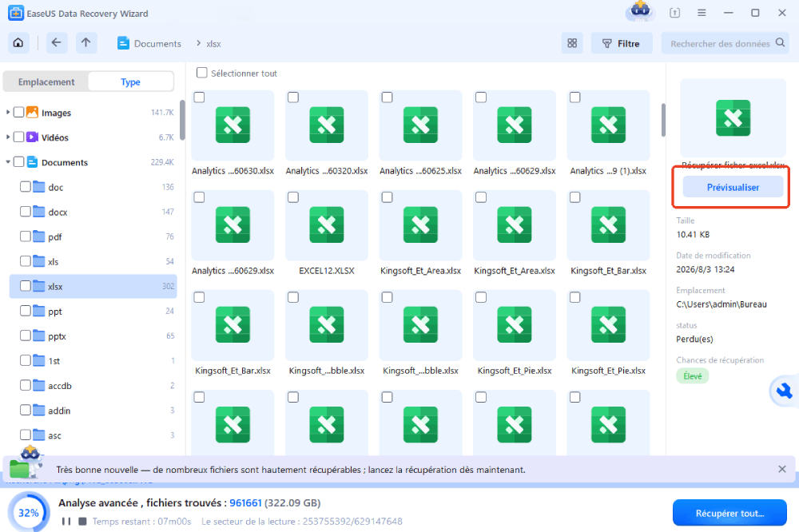Image resolution: width=799 pixels, height=532 pixels.
Task: Select the ppt folder in tree
Action: click(93, 312)
